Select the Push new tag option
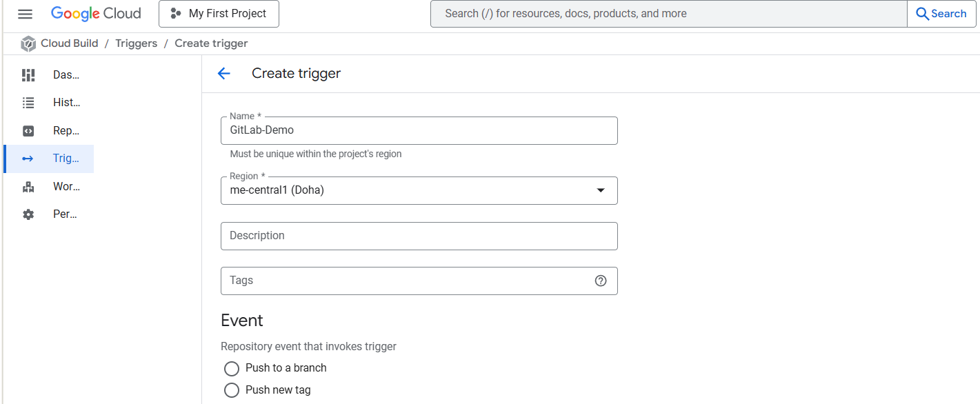This screenshot has height=404, width=980. (x=232, y=390)
